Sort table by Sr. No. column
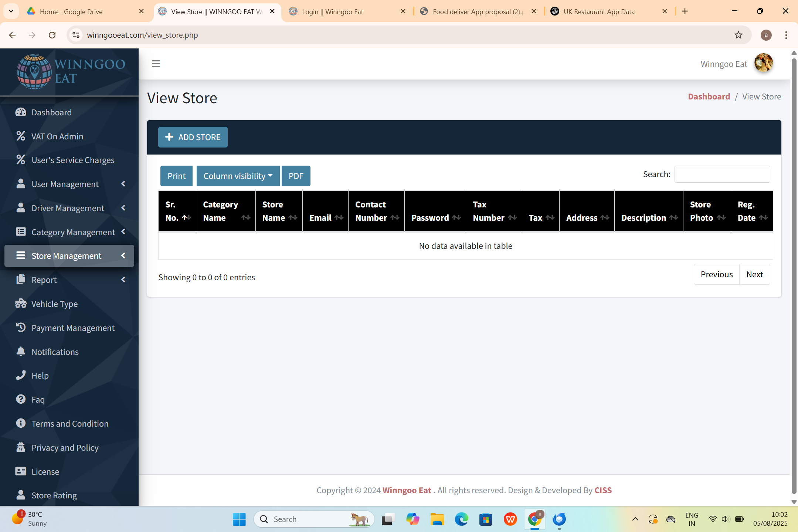 [x=177, y=211]
